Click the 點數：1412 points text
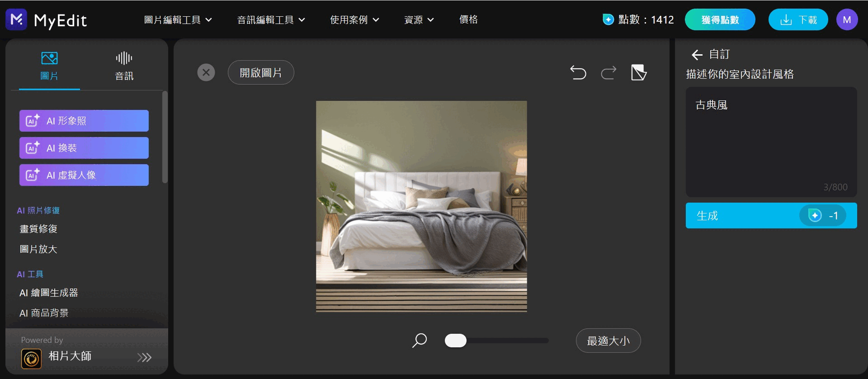Viewport: 868px width, 379px height. [x=646, y=19]
